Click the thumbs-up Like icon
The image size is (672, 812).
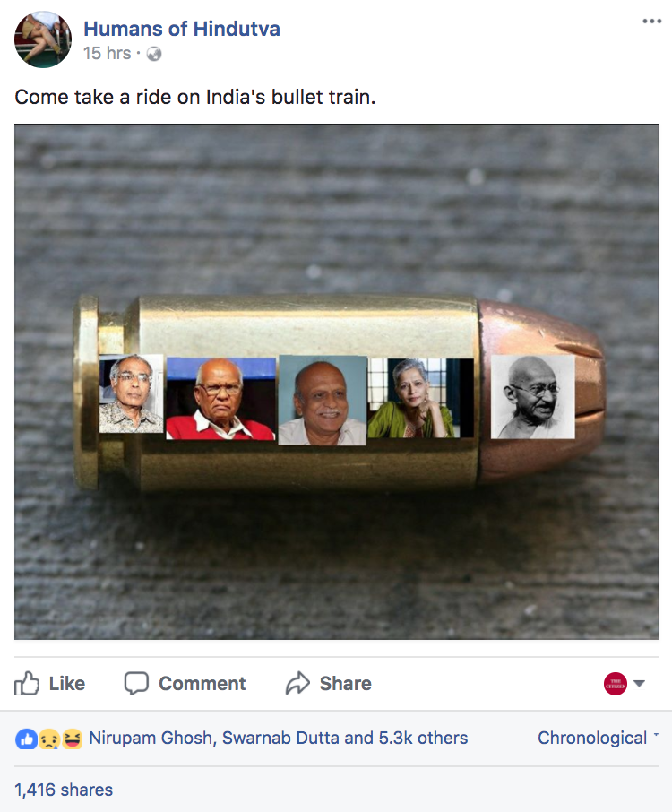click(x=27, y=684)
